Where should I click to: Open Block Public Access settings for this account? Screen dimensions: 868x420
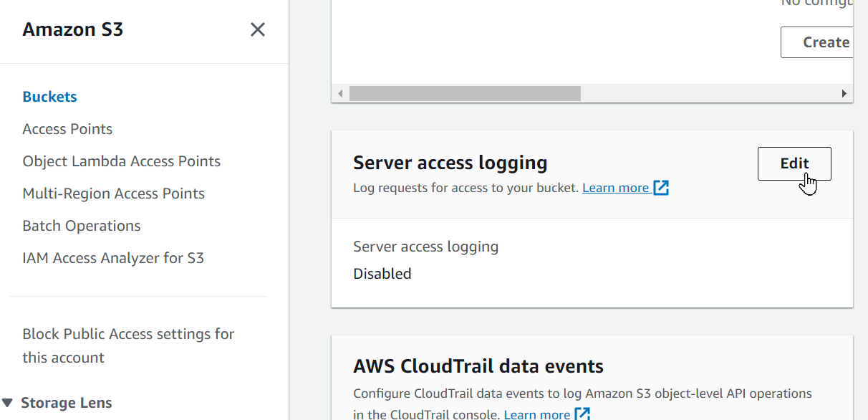coord(128,345)
